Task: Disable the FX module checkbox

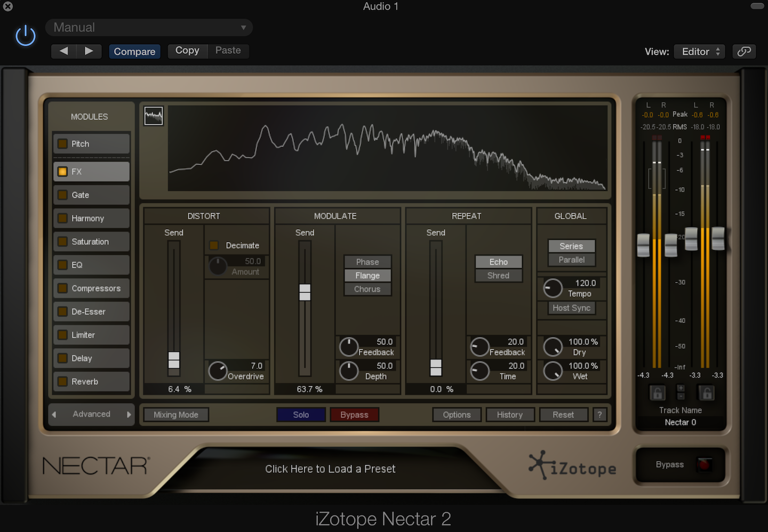Action: (x=62, y=172)
